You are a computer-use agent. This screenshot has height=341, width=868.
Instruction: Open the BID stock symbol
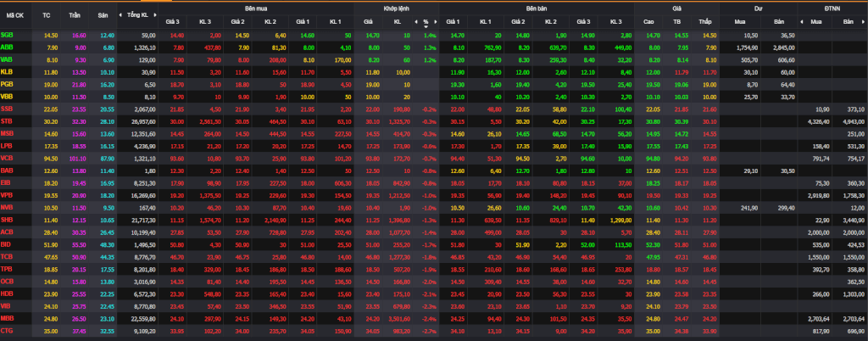coord(7,244)
